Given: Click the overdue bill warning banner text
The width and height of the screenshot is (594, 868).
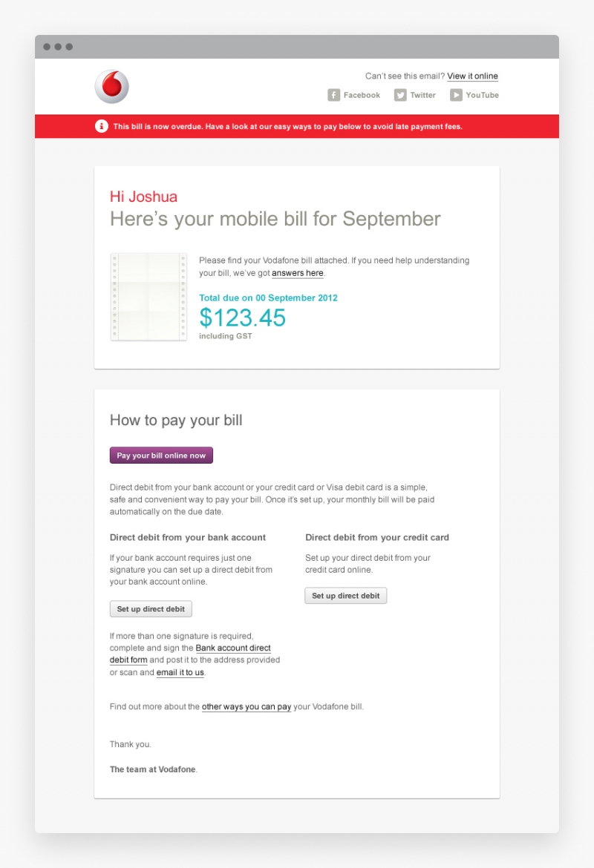Looking at the screenshot, I should pos(287,126).
